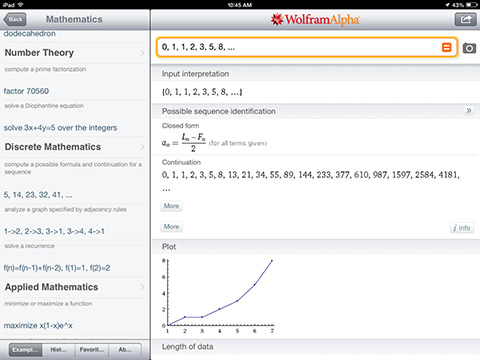Tap the interpreted input '{0, 1, 1, 2, 3, 5, 8, ...}'
The width and height of the screenshot is (480, 360).
(202, 92)
